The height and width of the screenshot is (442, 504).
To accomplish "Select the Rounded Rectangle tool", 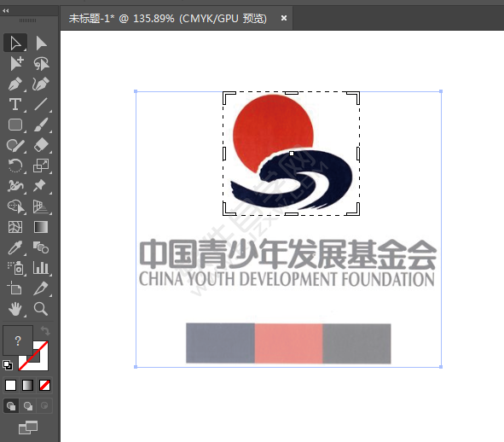I will pos(15,125).
